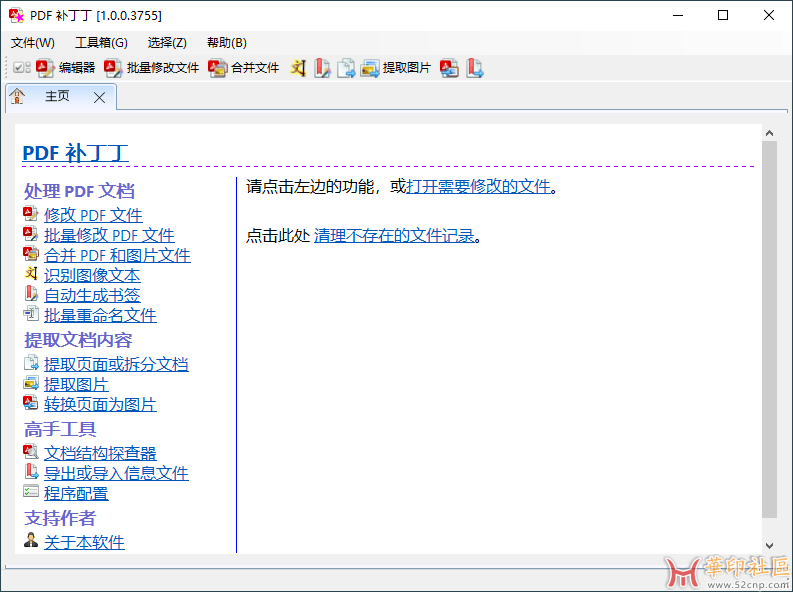Minimize the PDF 补丁丁 window
The image size is (793, 592).
[678, 16]
